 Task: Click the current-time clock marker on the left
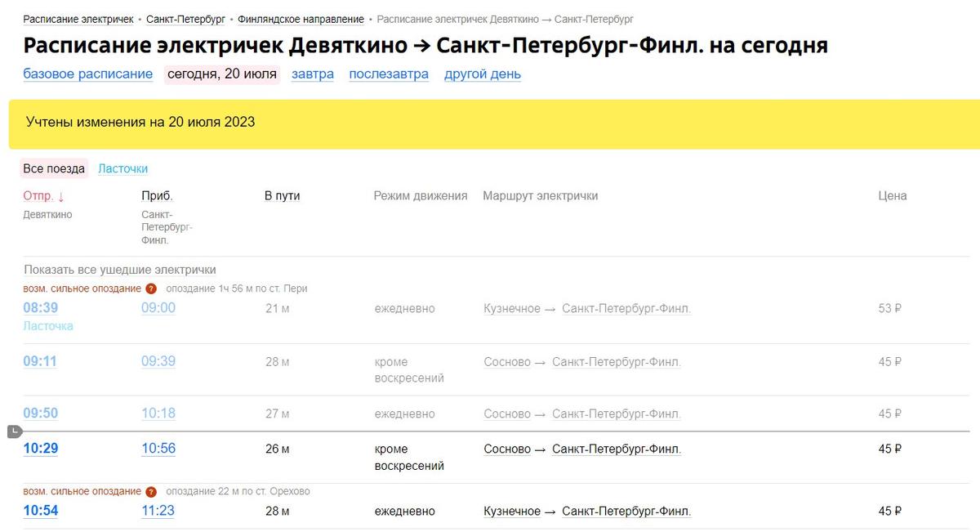(x=14, y=431)
